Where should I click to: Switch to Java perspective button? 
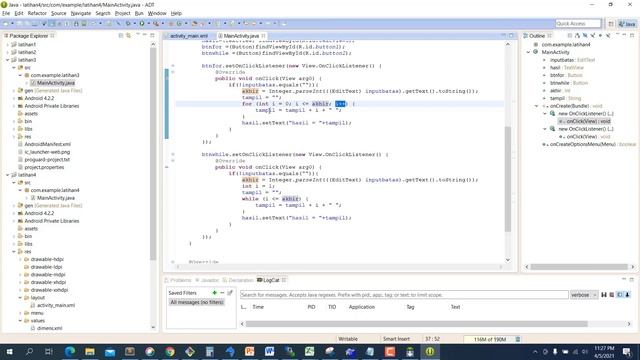click(627, 24)
